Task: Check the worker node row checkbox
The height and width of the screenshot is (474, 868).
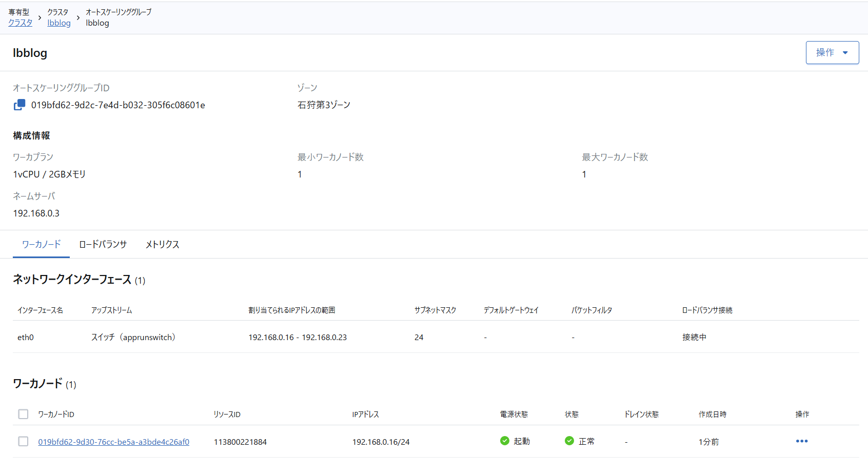Action: click(23, 441)
